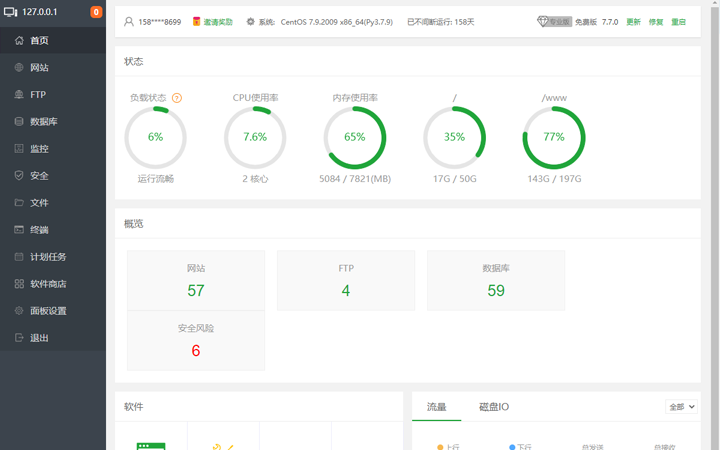This screenshot has width=720, height=450.
Task: Select the 流量 (Traffic) tab
Action: 437,407
